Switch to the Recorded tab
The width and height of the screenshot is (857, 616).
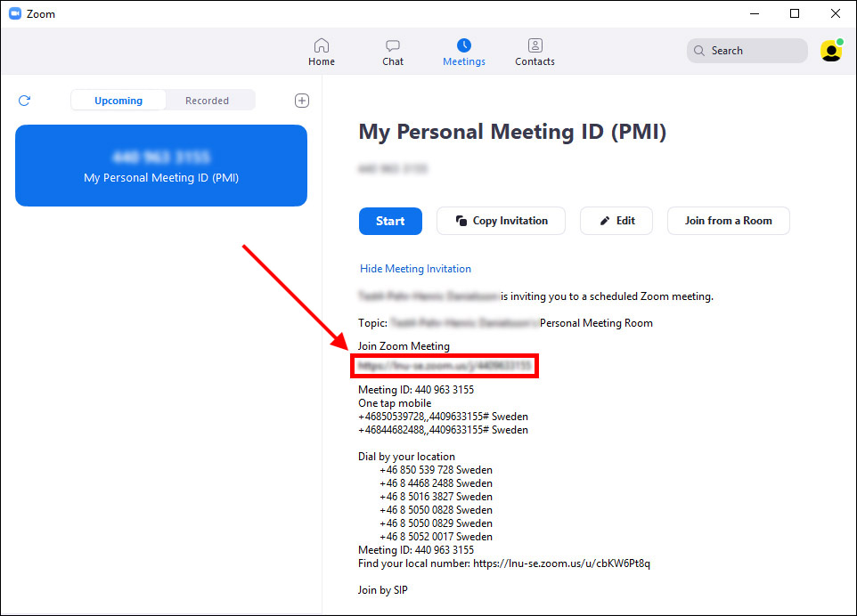207,101
